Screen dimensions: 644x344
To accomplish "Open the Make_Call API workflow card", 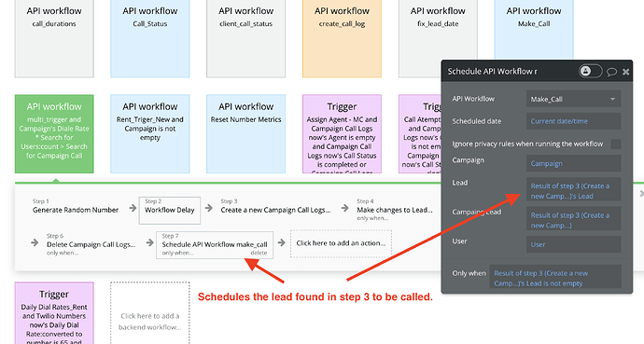I will click(x=534, y=29).
